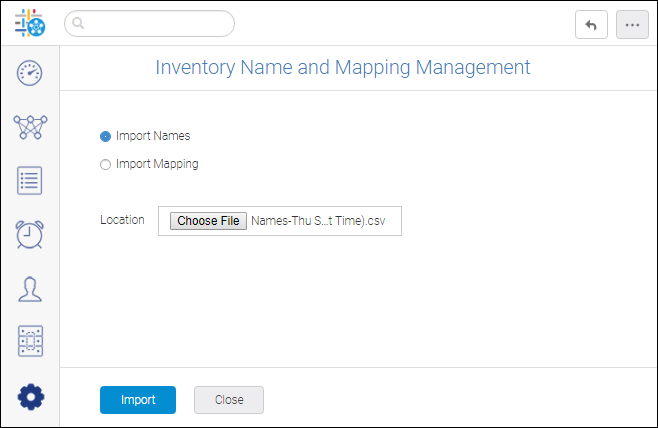Open the network topology icon in sidebar
This screenshot has height=428, width=658.
click(30, 127)
